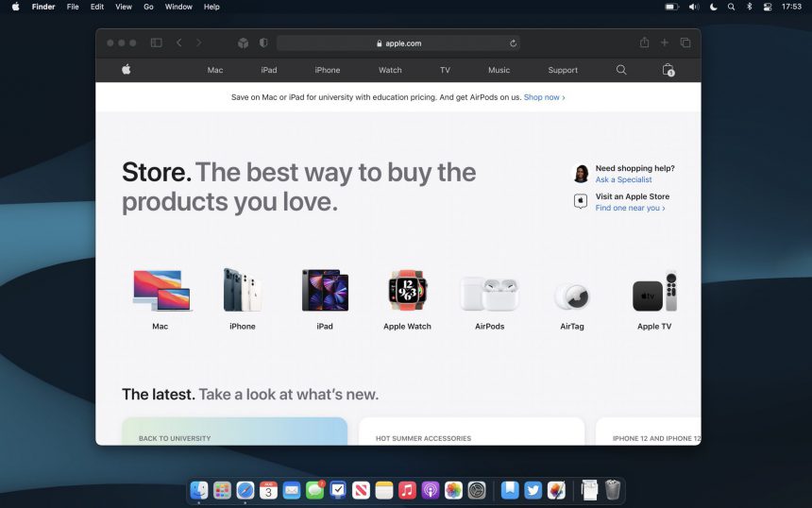Click the Hot Summer Accessories card
Screen dimensions: 812x508
tap(472, 431)
